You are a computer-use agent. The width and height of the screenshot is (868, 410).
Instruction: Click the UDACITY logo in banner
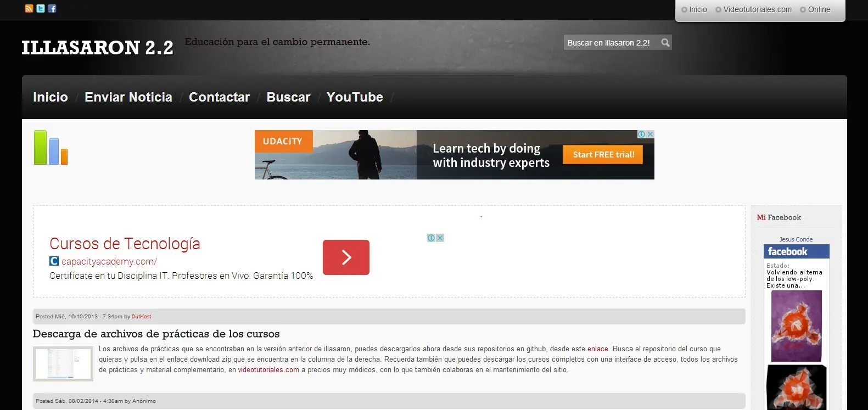click(283, 141)
